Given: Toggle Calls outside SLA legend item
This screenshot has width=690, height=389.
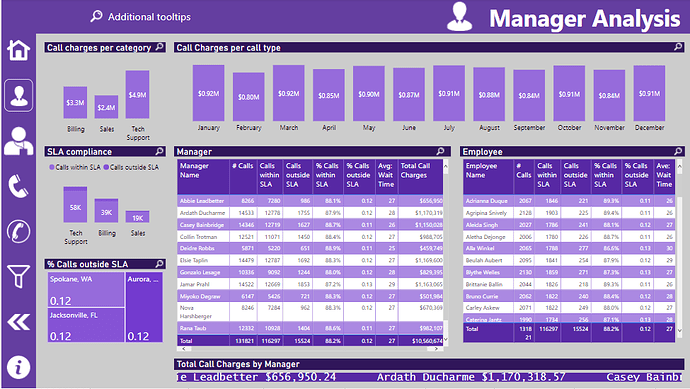Looking at the screenshot, I should click(x=131, y=167).
